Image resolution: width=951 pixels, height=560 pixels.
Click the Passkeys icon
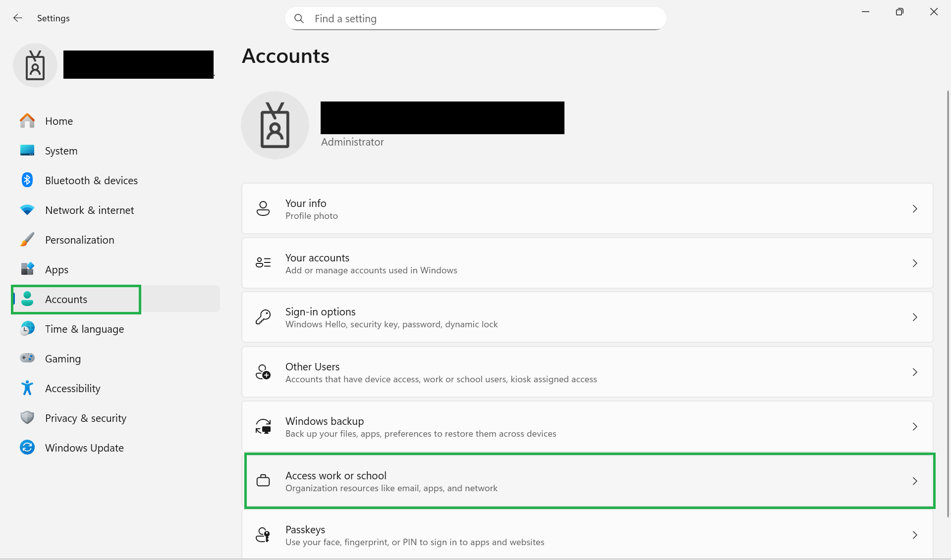coord(263,535)
